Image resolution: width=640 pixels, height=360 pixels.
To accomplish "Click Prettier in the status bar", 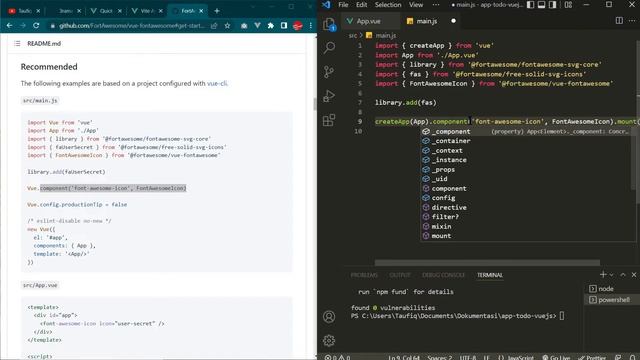I will [x=592, y=357].
